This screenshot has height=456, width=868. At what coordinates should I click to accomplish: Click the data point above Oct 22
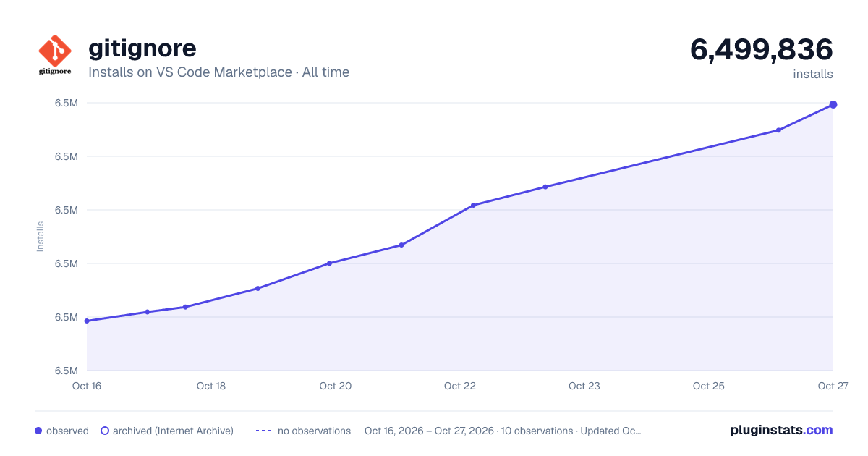[x=473, y=205]
